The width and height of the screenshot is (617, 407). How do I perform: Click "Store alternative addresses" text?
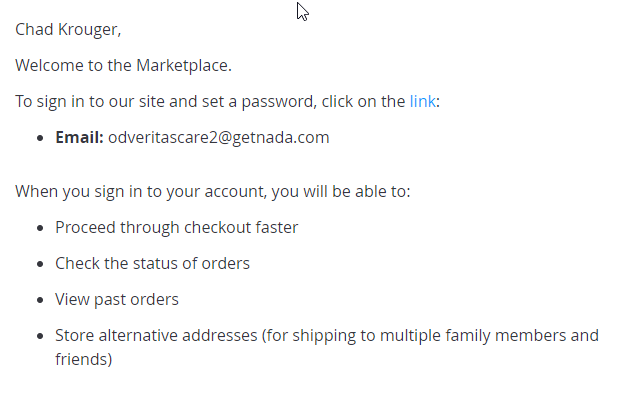coord(156,336)
